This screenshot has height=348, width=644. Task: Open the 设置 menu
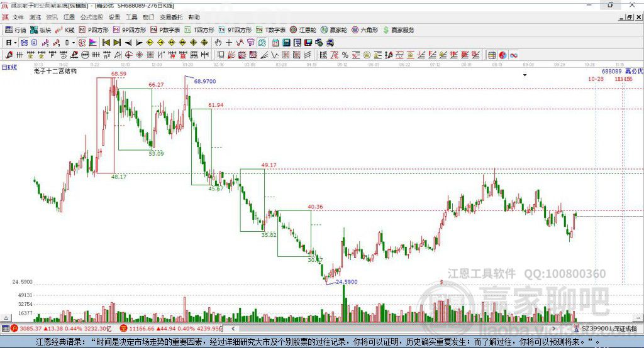coord(114,17)
